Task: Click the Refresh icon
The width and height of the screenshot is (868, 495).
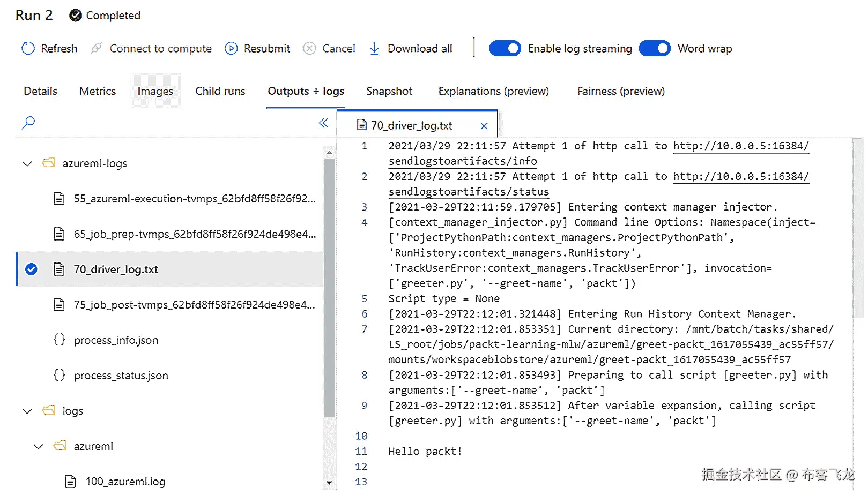Action: click(x=27, y=48)
